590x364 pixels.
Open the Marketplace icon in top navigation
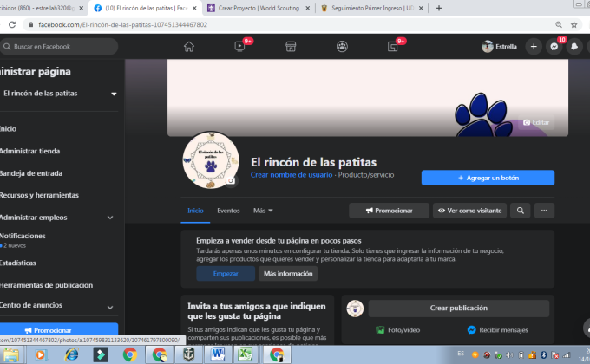click(x=292, y=46)
